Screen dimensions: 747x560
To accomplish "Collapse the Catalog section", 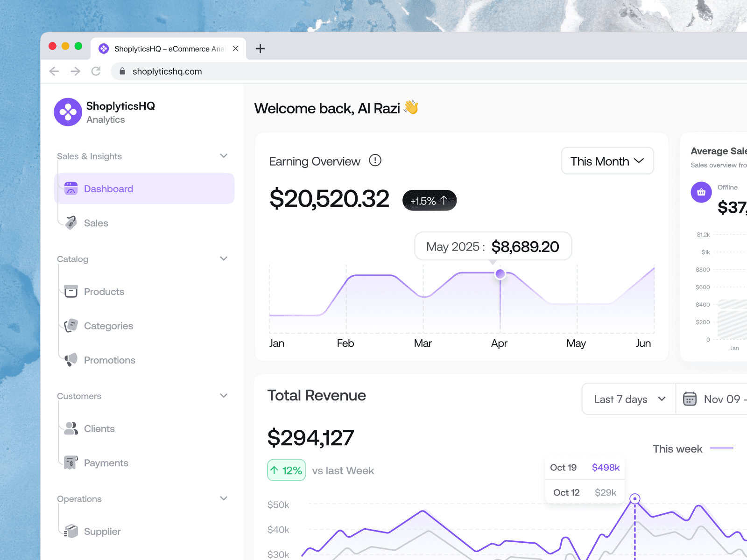I will tap(224, 259).
